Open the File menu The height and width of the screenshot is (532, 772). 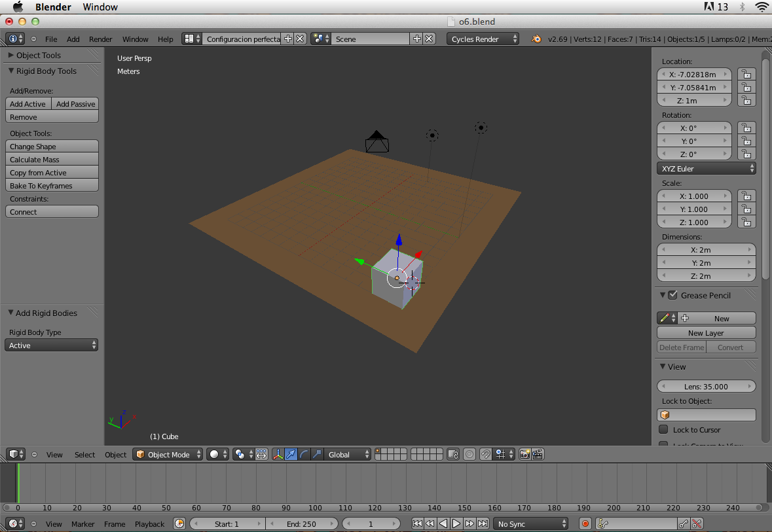(x=50, y=39)
